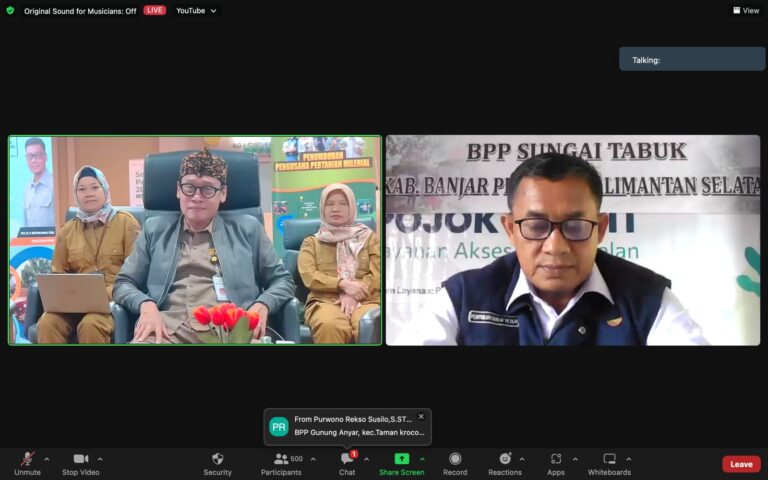Open the Reactions menu

(x=504, y=463)
